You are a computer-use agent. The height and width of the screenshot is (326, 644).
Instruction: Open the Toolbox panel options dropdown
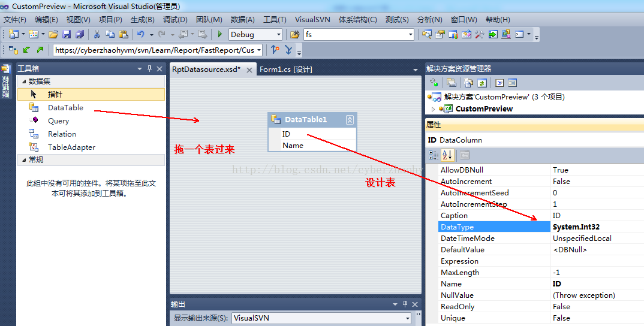click(x=139, y=68)
